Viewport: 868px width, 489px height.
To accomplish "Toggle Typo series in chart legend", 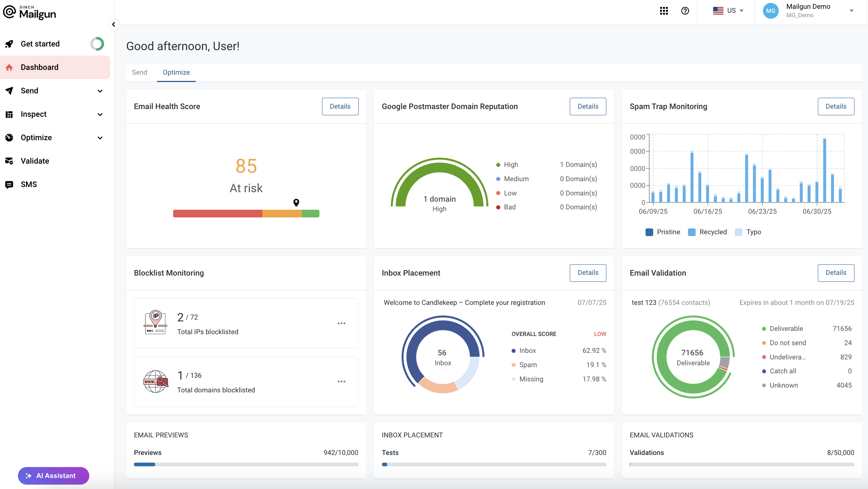I will 748,232.
